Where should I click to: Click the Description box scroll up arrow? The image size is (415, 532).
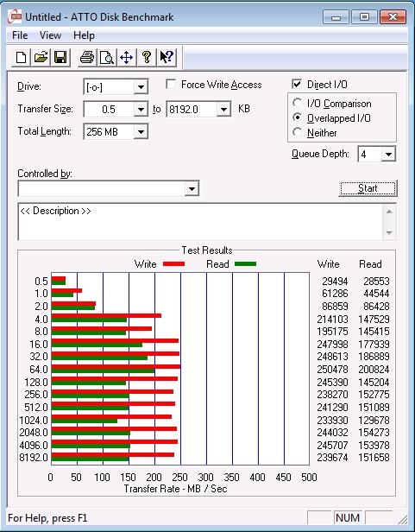coord(389,212)
